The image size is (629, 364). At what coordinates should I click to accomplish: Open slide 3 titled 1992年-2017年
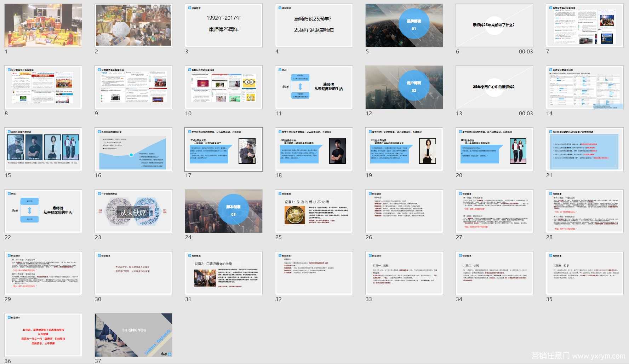coord(224,25)
